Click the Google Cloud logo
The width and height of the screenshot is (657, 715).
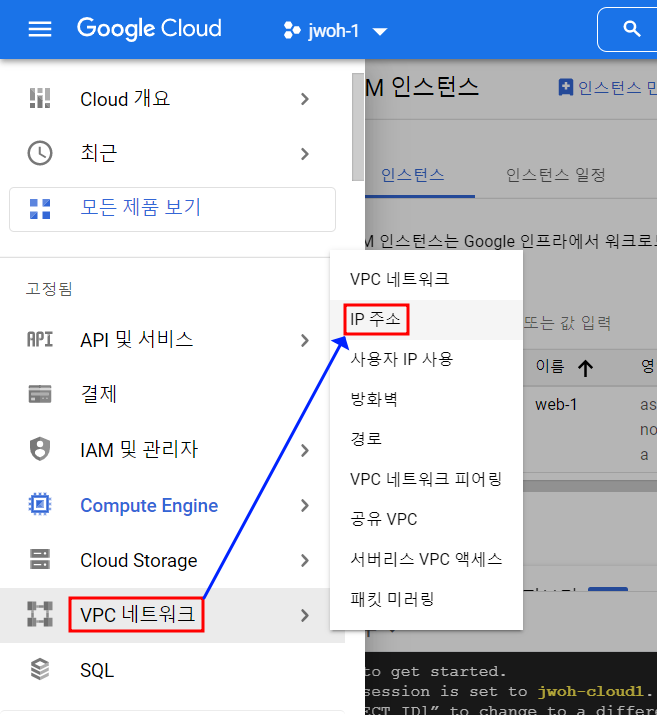click(x=149, y=29)
